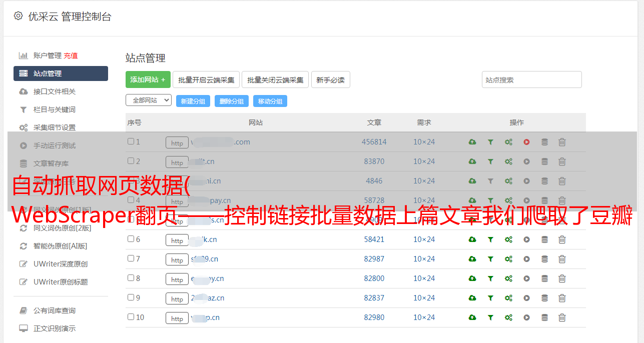Viewport: 644px width, 343px height.
Task: Focus the 站点搜索 search field
Action: [532, 79]
